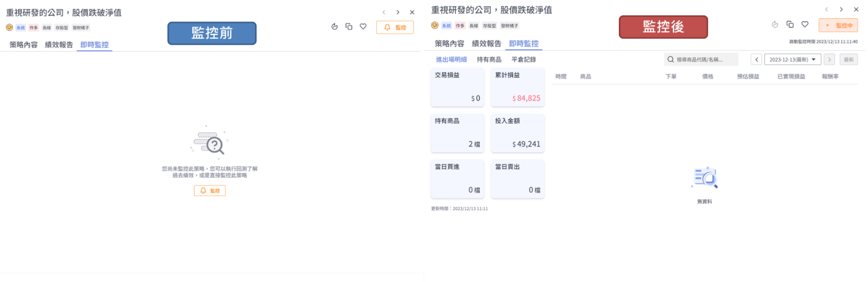Click the heart icon beside 監控中 button
Viewport: 868px width, 282px height.
805,25
